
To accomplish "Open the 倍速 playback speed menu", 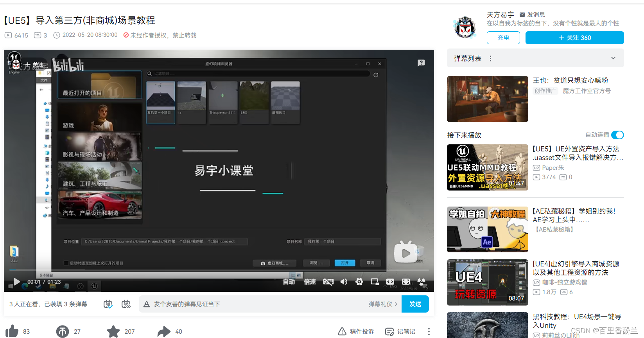I will click(310, 282).
